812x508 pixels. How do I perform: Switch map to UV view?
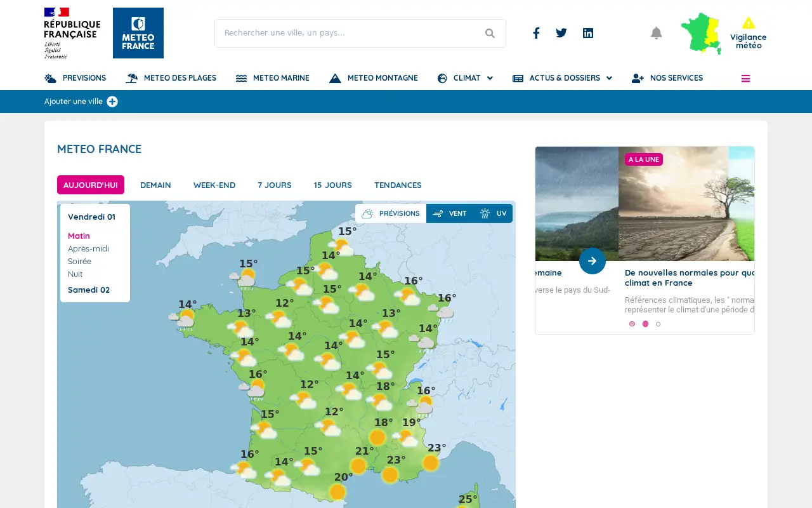493,213
